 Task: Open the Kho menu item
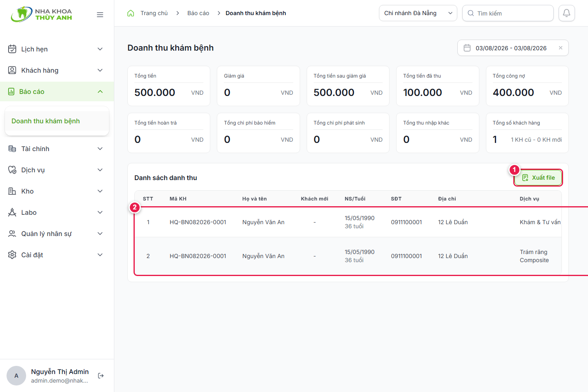pyautogui.click(x=57, y=191)
